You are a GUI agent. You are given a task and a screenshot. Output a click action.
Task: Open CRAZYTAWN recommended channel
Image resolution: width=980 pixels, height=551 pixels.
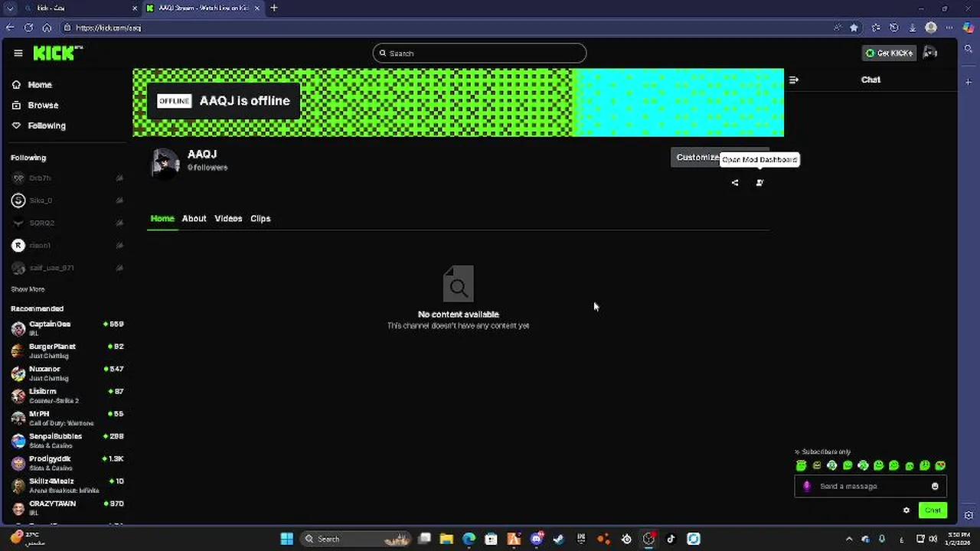pos(67,508)
